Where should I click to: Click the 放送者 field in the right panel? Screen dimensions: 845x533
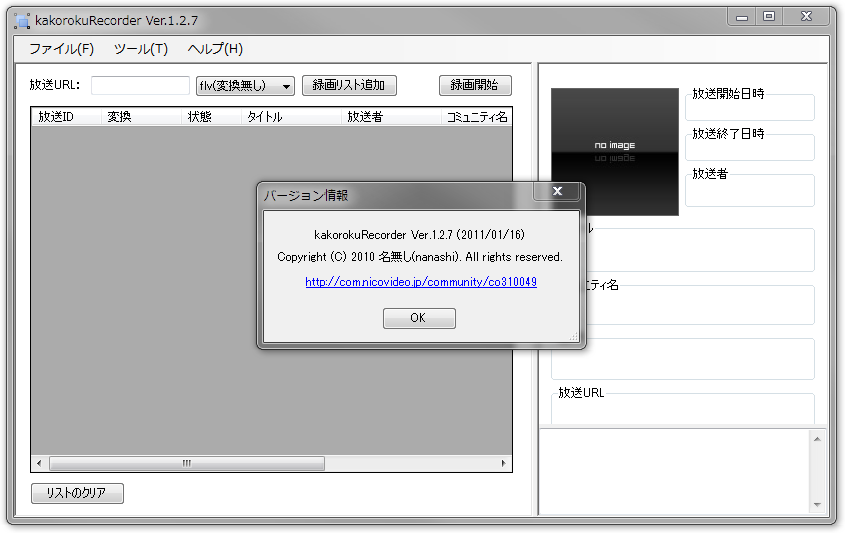tap(750, 190)
